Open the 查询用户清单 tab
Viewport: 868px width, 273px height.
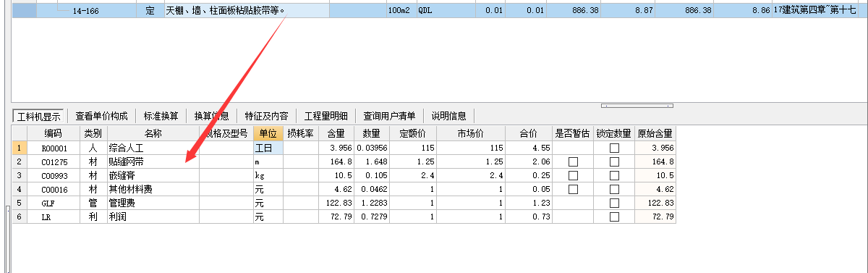click(390, 115)
